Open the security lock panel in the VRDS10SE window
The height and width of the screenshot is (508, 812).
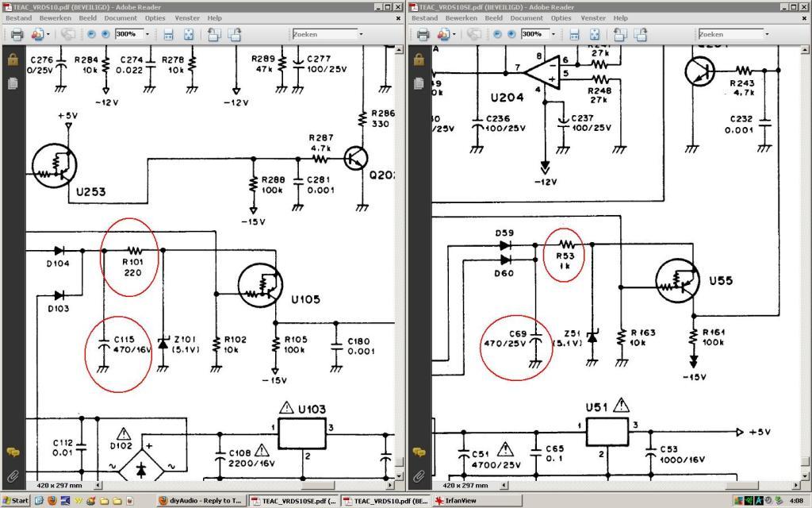pos(419,60)
